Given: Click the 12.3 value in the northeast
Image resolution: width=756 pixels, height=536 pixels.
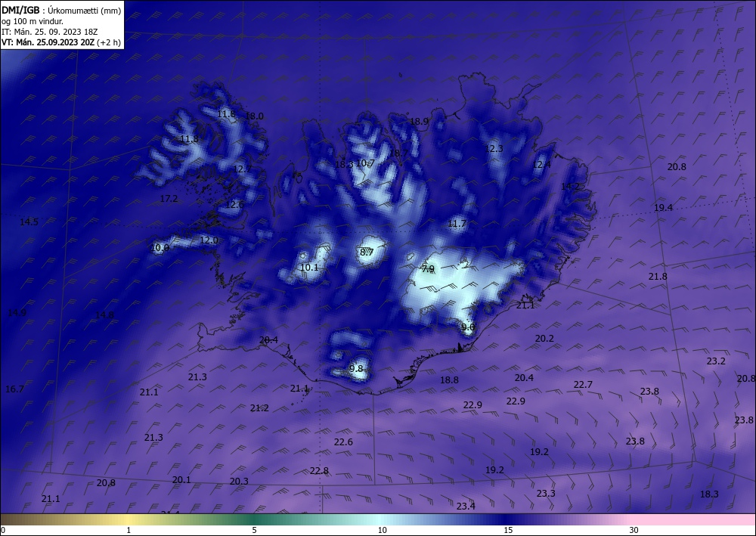Looking at the screenshot, I should coord(494,149).
